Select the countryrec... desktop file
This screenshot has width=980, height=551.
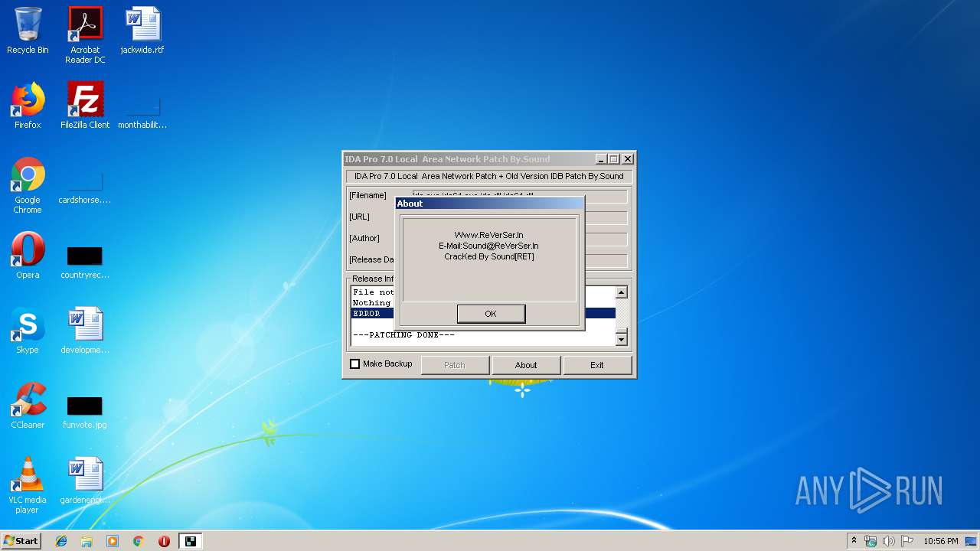[85, 262]
